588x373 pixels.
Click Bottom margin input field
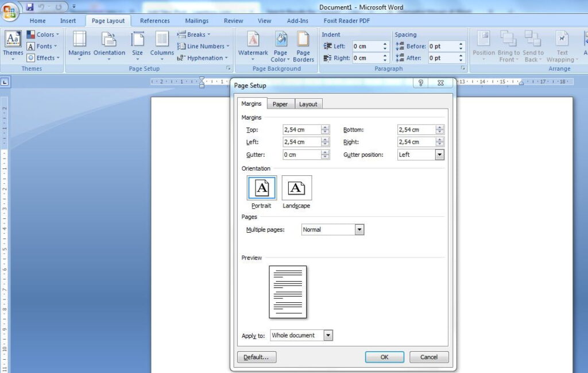click(x=417, y=129)
